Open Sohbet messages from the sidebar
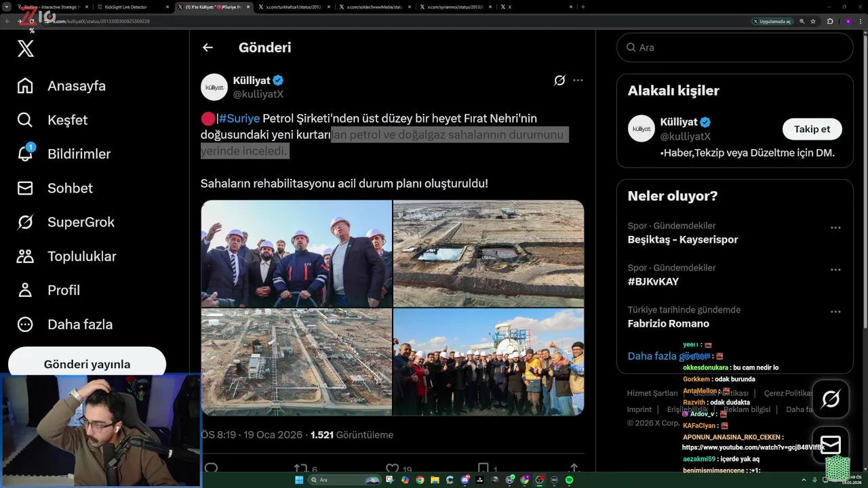868x488 pixels. [x=55, y=188]
